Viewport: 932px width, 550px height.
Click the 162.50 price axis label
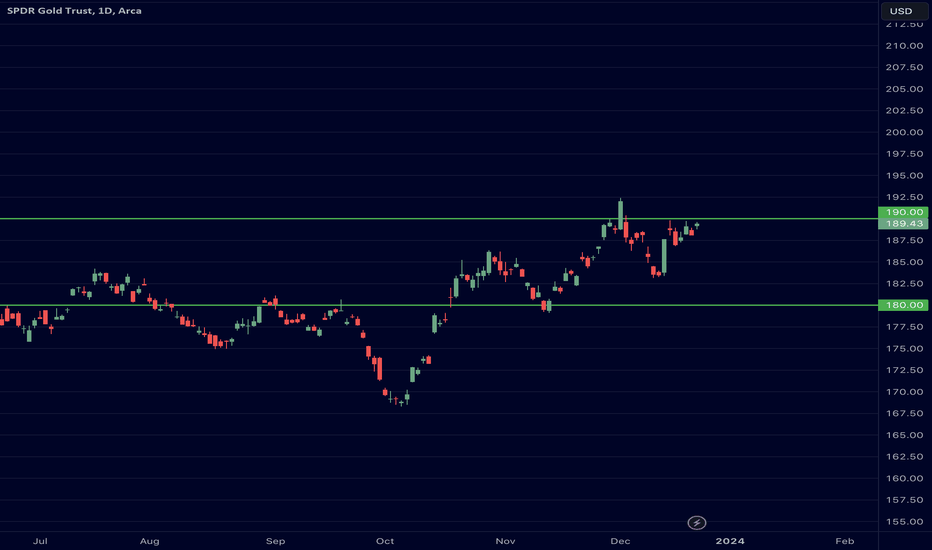(x=904, y=457)
